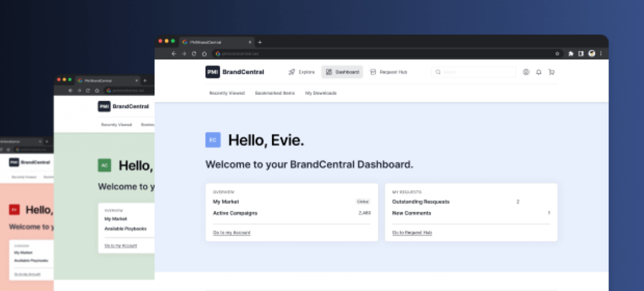Click the browser back arrow in the front window
Screen dimensions: 644x291
click(x=174, y=53)
